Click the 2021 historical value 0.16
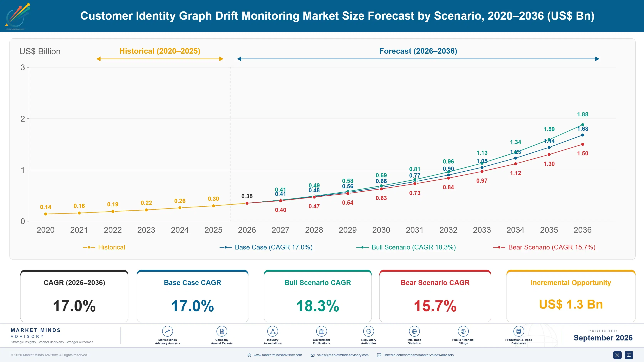The height and width of the screenshot is (362, 644). [79, 206]
